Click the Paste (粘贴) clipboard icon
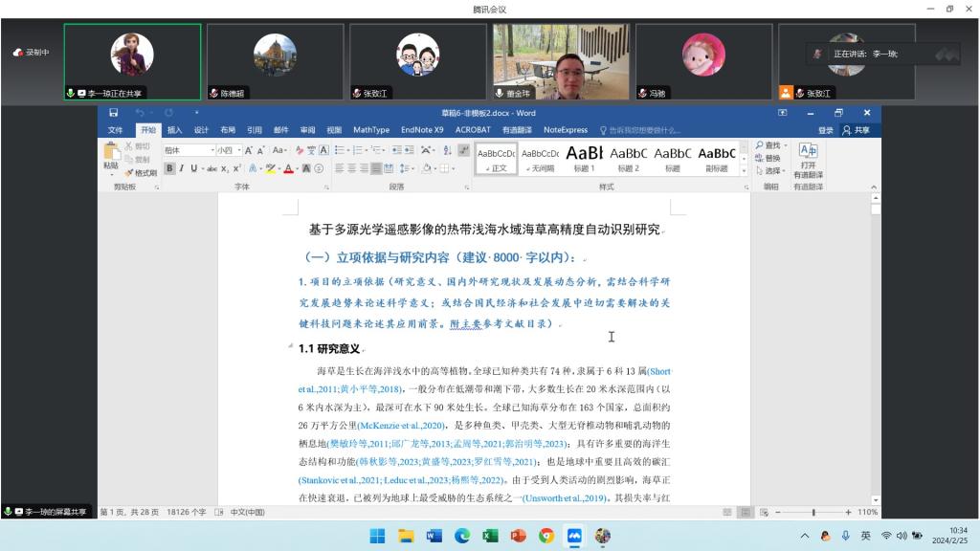The height and width of the screenshot is (551, 980). pyautogui.click(x=111, y=152)
